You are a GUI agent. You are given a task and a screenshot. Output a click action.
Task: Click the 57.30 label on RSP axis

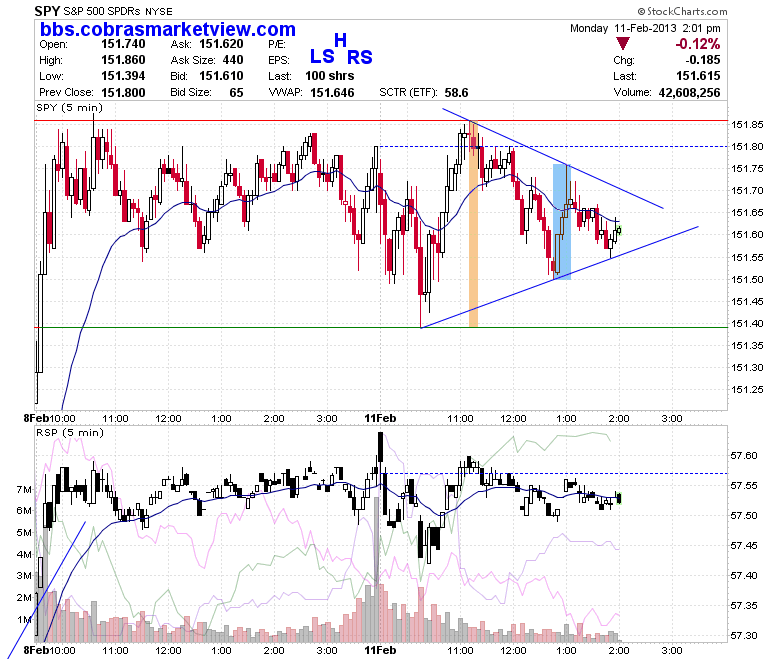(x=744, y=636)
